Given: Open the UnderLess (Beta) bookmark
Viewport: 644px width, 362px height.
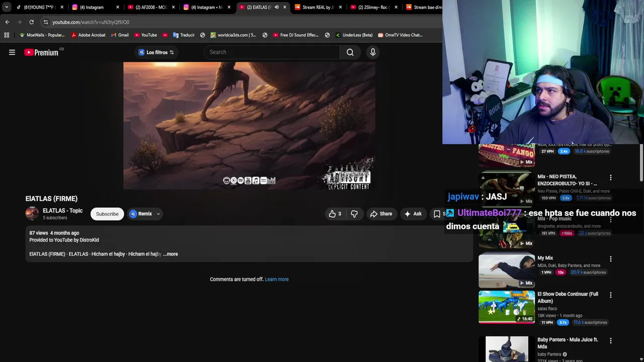Looking at the screenshot, I should [354, 35].
